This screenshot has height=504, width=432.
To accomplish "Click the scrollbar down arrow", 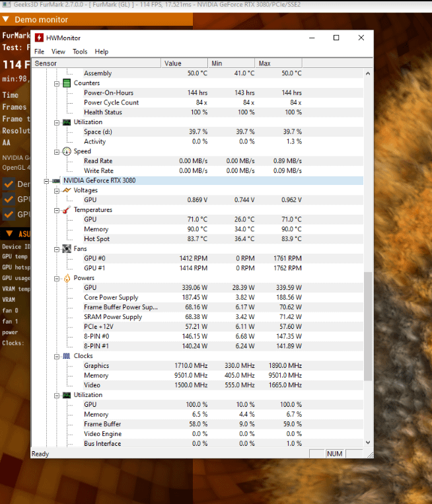I will click(x=368, y=443).
